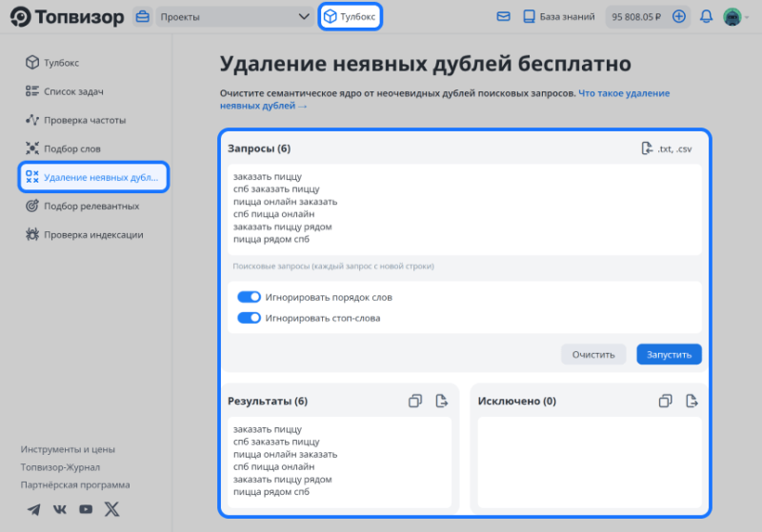Click the Запросы (6) heading

point(259,148)
